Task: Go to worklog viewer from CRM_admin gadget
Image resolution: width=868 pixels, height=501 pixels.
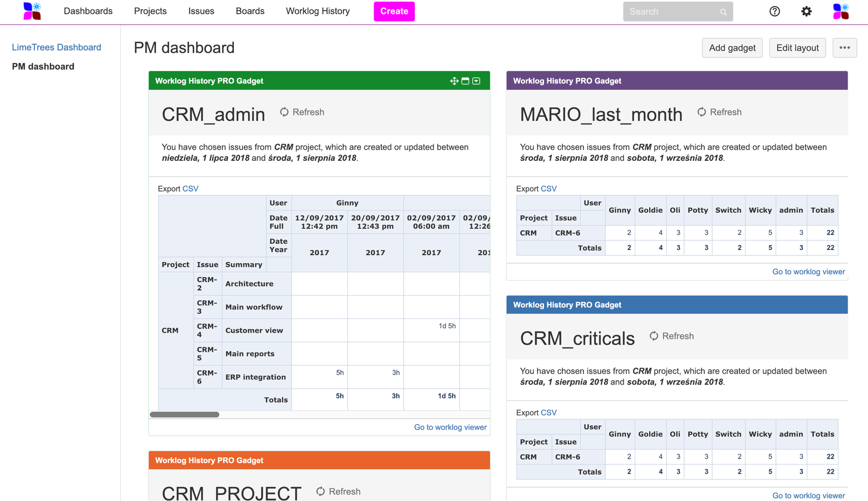Action: point(450,428)
